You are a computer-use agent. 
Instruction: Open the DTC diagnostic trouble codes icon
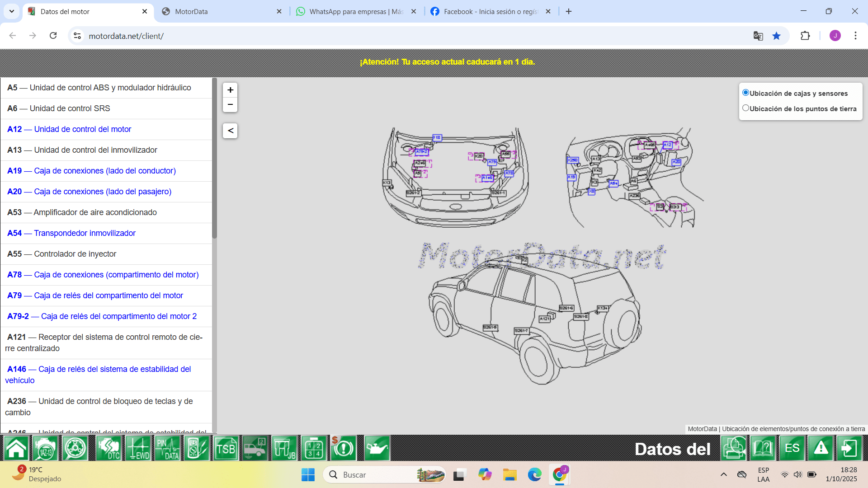coord(108,448)
